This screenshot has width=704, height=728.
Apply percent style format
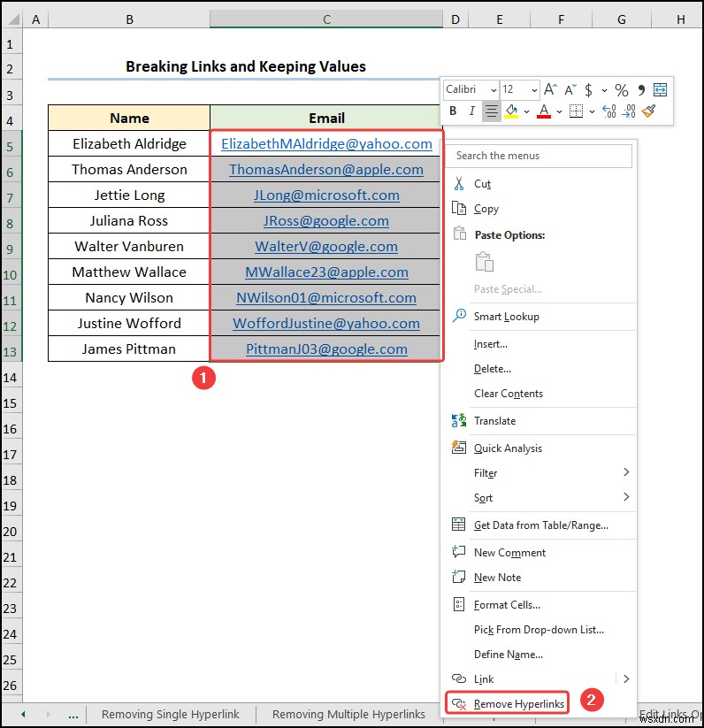click(x=622, y=89)
